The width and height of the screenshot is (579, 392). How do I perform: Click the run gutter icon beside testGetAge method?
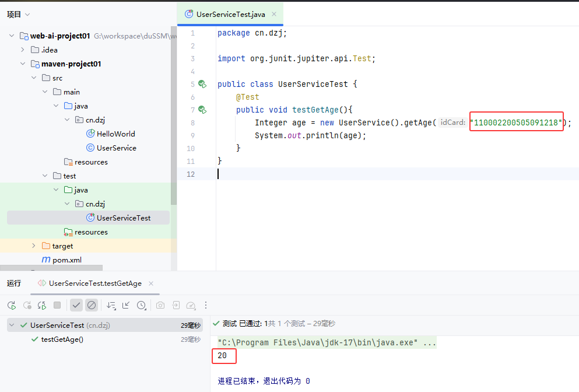click(x=202, y=110)
